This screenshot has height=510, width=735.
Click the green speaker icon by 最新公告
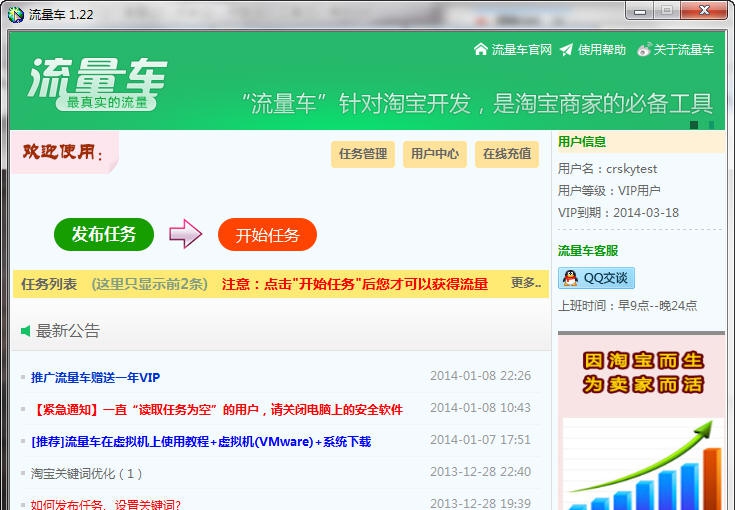tap(26, 331)
